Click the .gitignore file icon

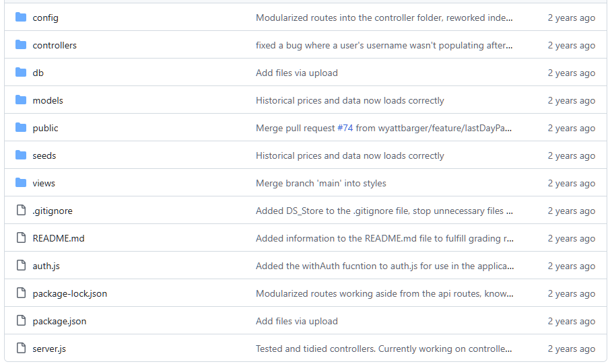coord(21,211)
